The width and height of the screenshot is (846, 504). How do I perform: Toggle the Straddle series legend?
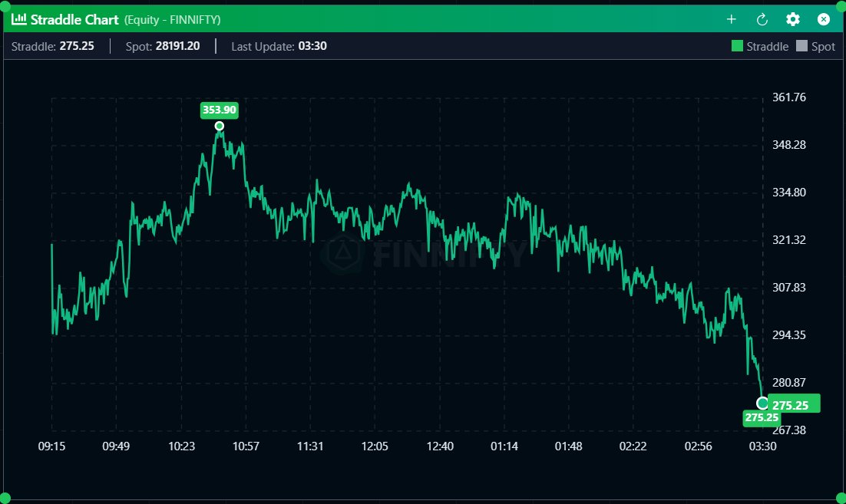coord(760,46)
